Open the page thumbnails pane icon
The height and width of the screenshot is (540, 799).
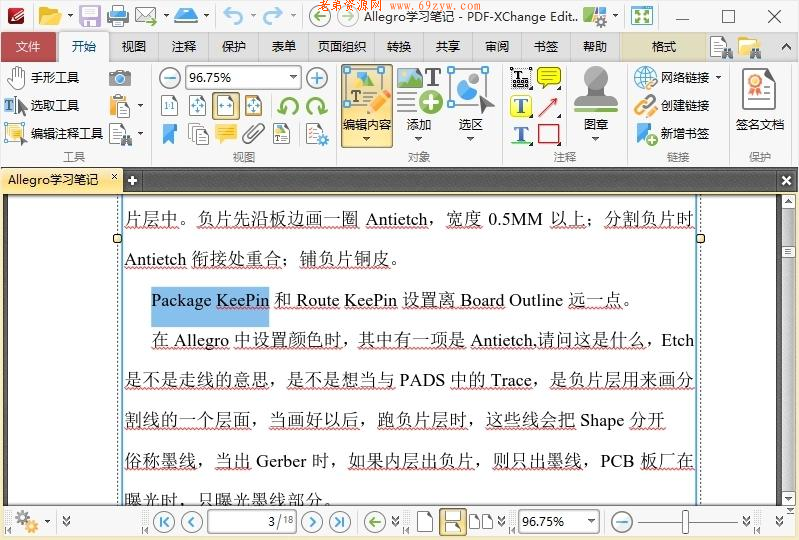[198, 134]
